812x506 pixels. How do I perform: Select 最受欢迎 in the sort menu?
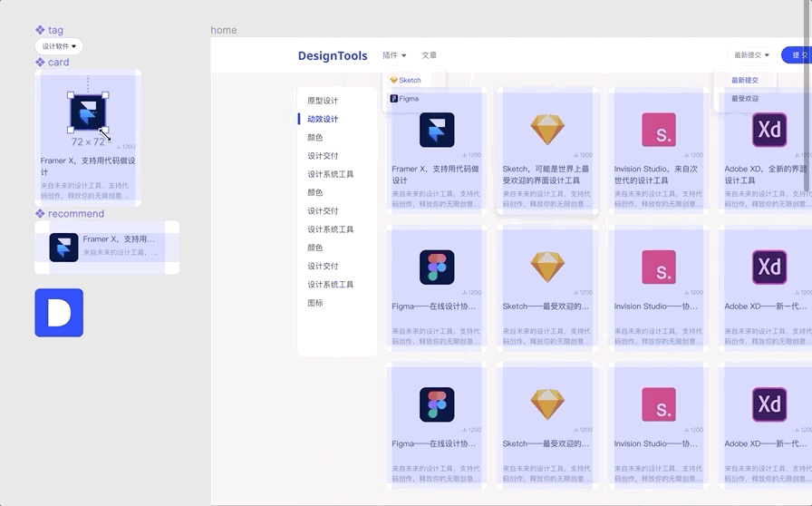(x=745, y=99)
